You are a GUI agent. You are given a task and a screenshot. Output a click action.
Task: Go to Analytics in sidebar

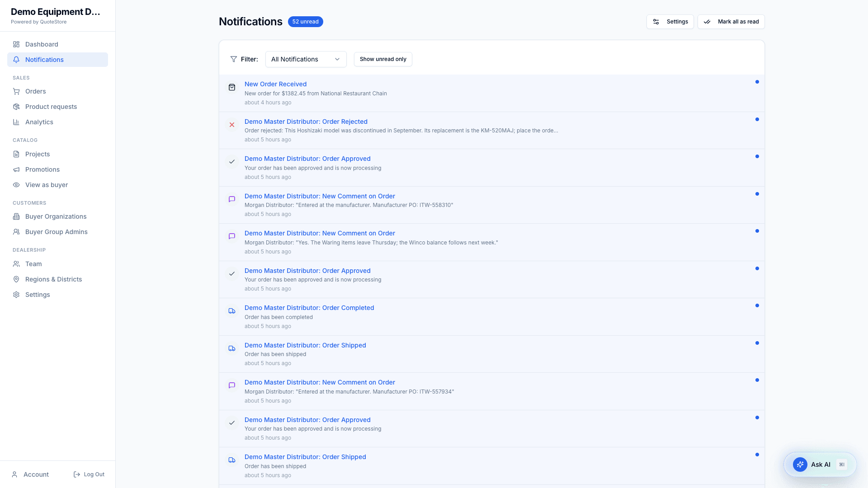click(x=57, y=122)
